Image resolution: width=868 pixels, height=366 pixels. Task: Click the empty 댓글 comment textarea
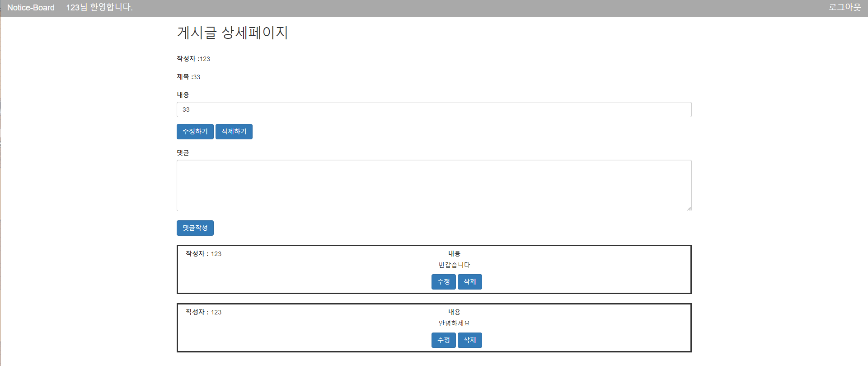tap(434, 185)
